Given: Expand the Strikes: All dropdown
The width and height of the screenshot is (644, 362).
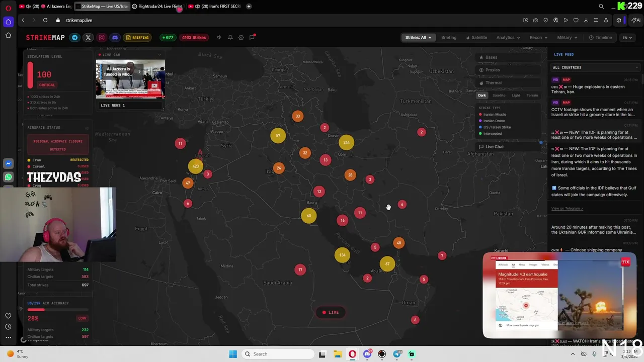Looking at the screenshot, I should [x=418, y=37].
